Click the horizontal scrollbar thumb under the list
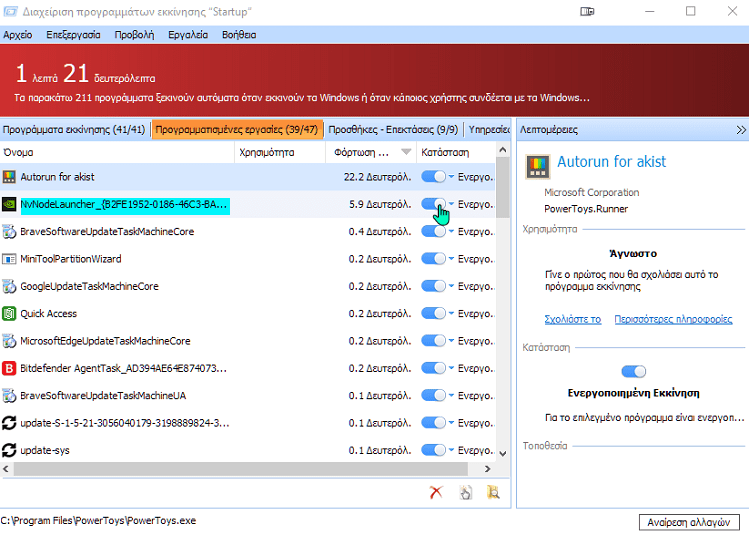 pos(240,469)
